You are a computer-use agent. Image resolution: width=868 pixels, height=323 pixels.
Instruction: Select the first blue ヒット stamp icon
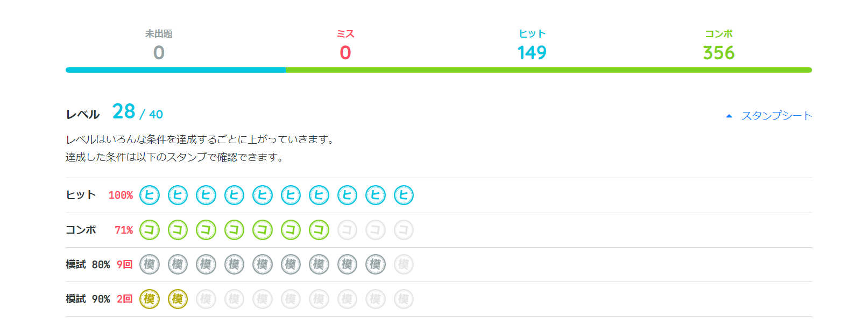150,195
